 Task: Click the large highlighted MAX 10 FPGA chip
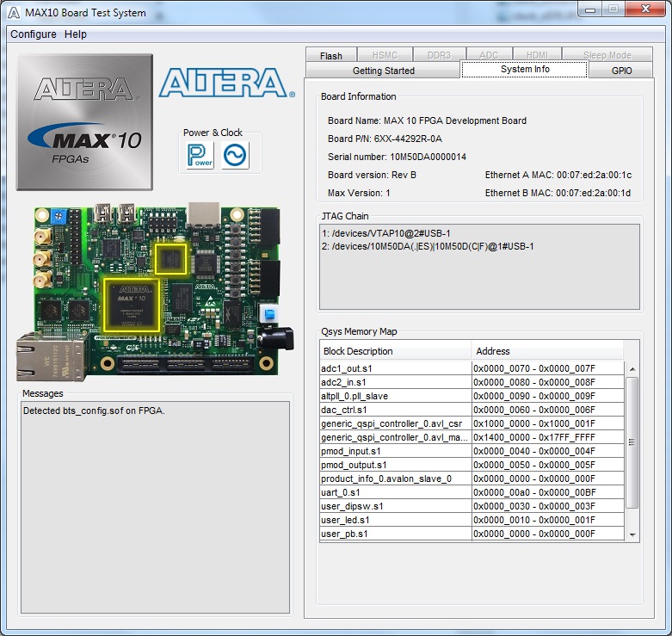[131, 303]
